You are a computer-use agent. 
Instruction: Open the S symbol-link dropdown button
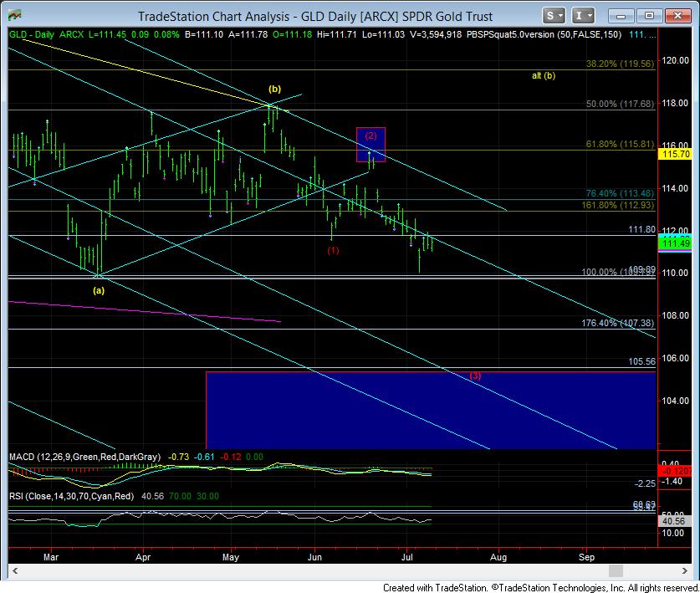click(554, 16)
